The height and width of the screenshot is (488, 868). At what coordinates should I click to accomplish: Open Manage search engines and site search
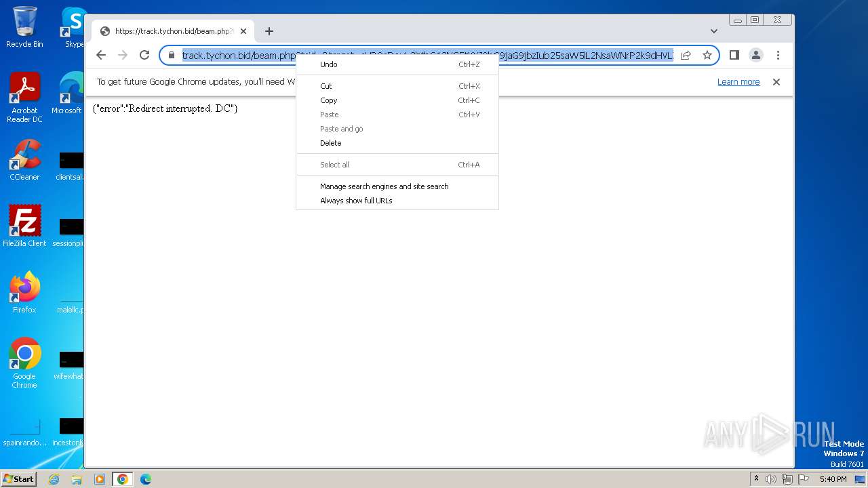point(397,186)
